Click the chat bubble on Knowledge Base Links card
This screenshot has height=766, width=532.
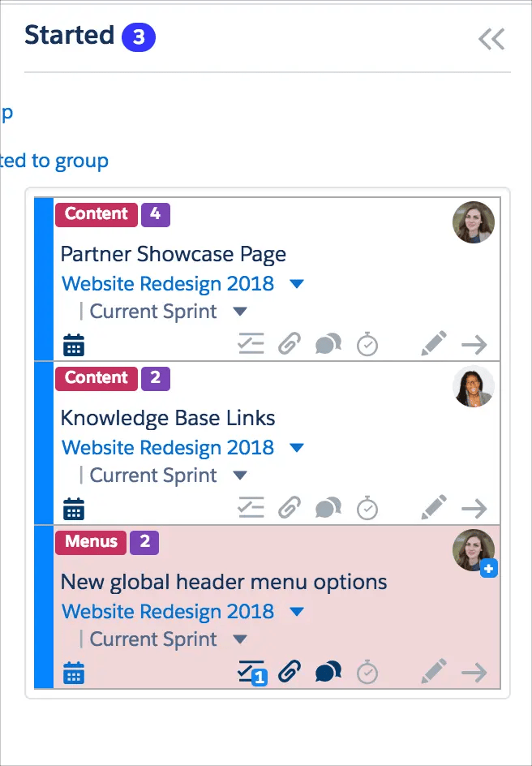pyautogui.click(x=328, y=507)
